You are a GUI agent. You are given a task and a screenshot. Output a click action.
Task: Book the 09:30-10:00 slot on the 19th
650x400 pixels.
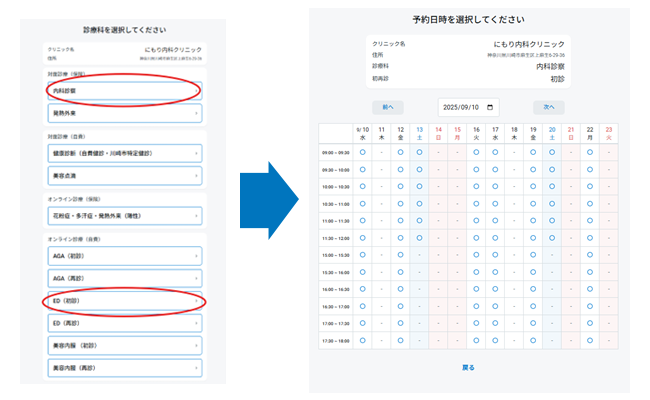[x=533, y=170]
